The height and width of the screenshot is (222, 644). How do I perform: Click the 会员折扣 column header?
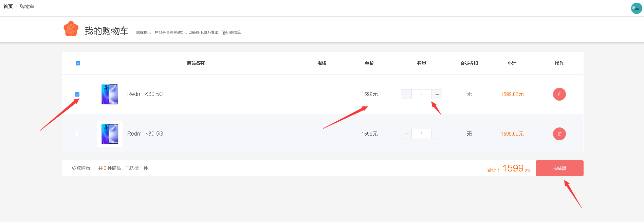coord(469,63)
